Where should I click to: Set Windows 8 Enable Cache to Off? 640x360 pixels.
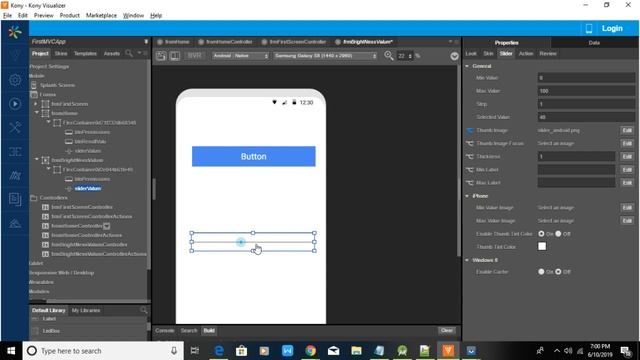[x=558, y=272]
